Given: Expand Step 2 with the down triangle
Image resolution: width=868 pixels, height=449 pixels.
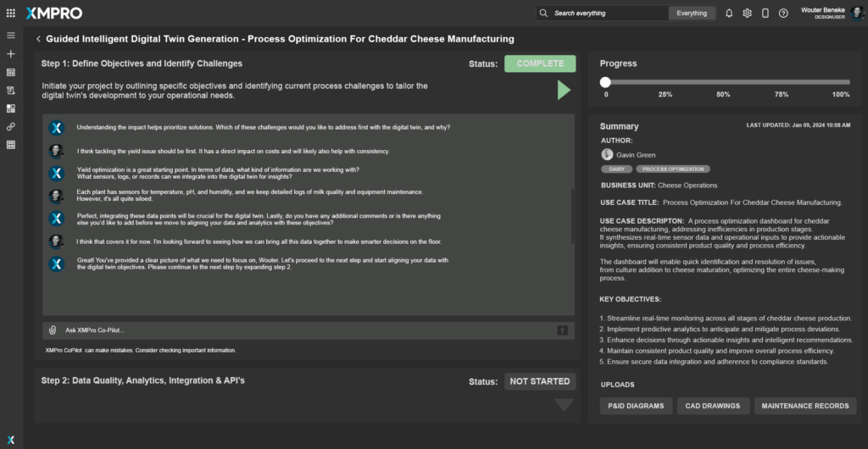Looking at the screenshot, I should pyautogui.click(x=564, y=406).
